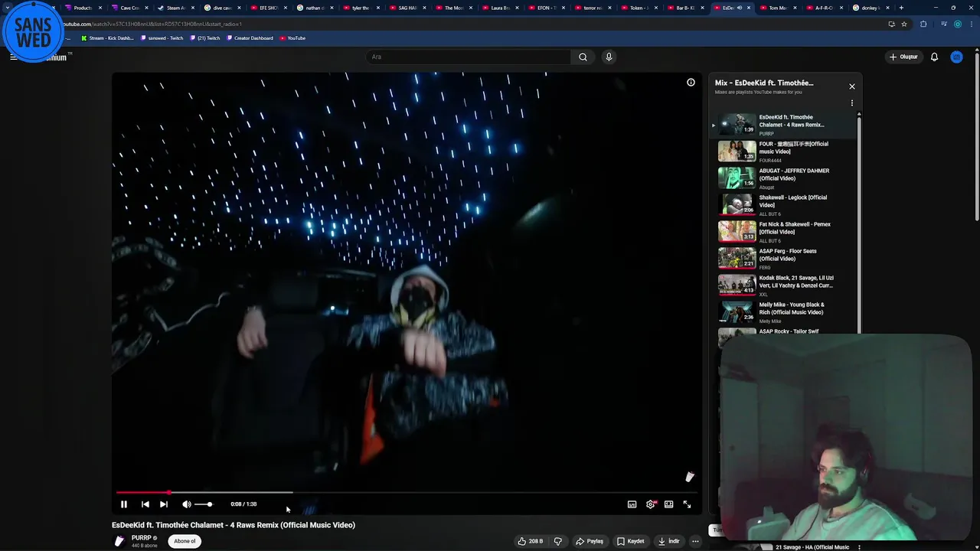980x551 pixels.
Task: Switch to the dive cave browser tab
Action: coord(222,8)
